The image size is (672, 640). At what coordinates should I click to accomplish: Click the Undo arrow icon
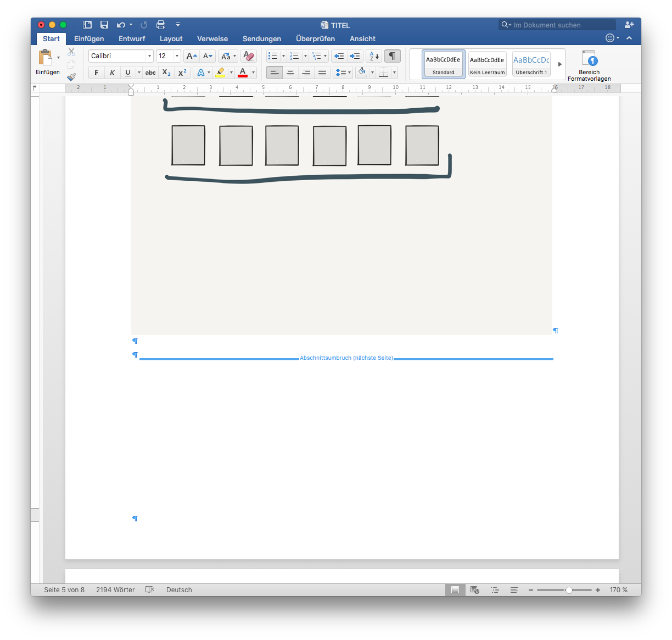(121, 25)
